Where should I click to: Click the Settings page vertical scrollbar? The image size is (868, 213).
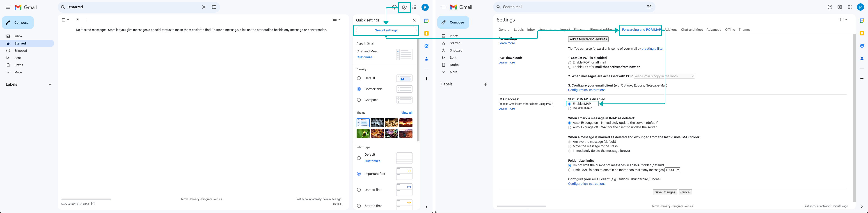854,118
